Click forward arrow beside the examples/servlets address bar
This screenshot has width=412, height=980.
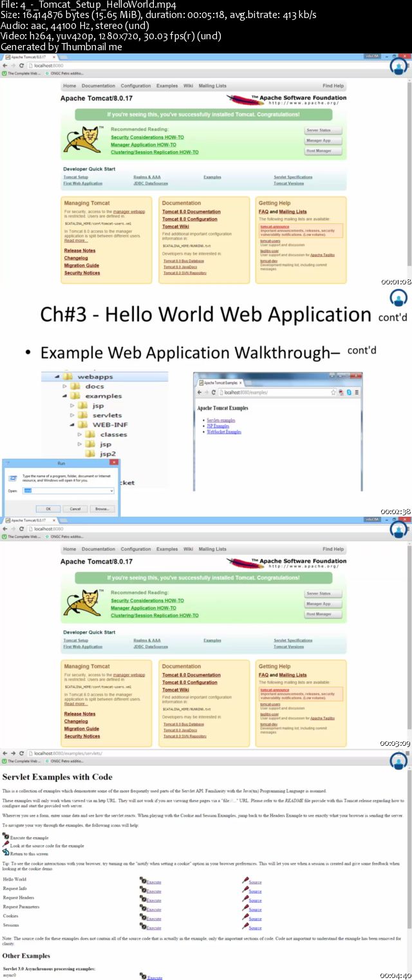tap(14, 753)
